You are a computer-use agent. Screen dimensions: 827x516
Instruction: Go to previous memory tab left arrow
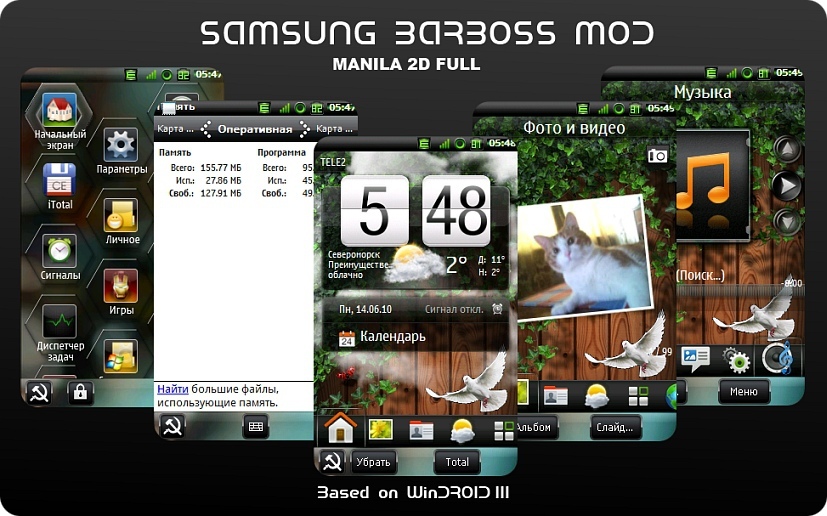[206, 129]
